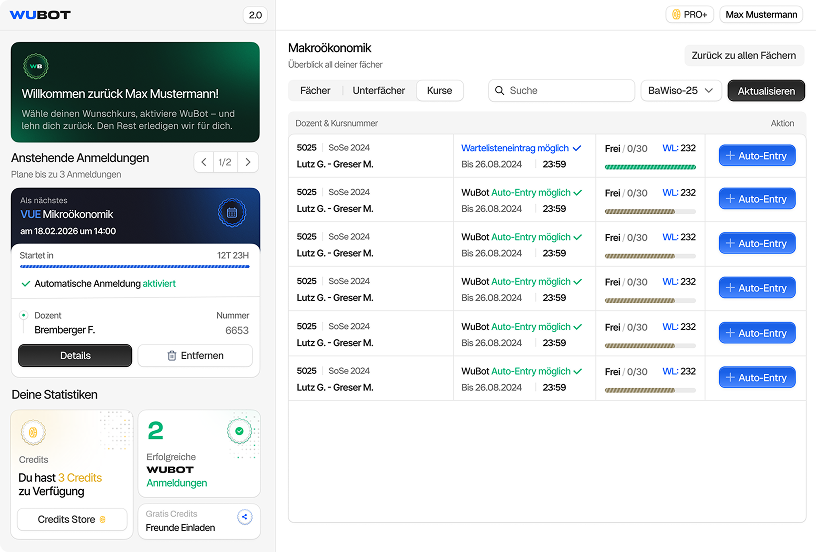The height and width of the screenshot is (552, 816).
Task: Go to next upcoming registration arrow
Action: [x=248, y=162]
